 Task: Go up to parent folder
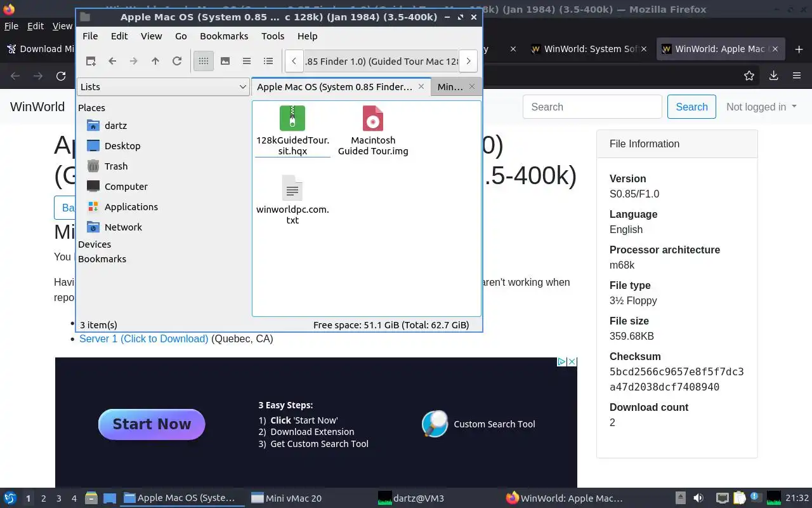point(155,61)
